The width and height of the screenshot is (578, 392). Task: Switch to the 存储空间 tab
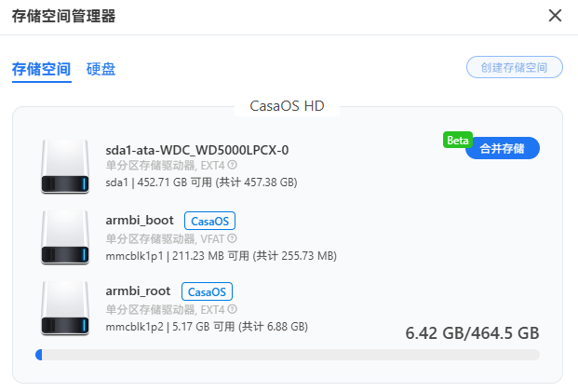(41, 69)
